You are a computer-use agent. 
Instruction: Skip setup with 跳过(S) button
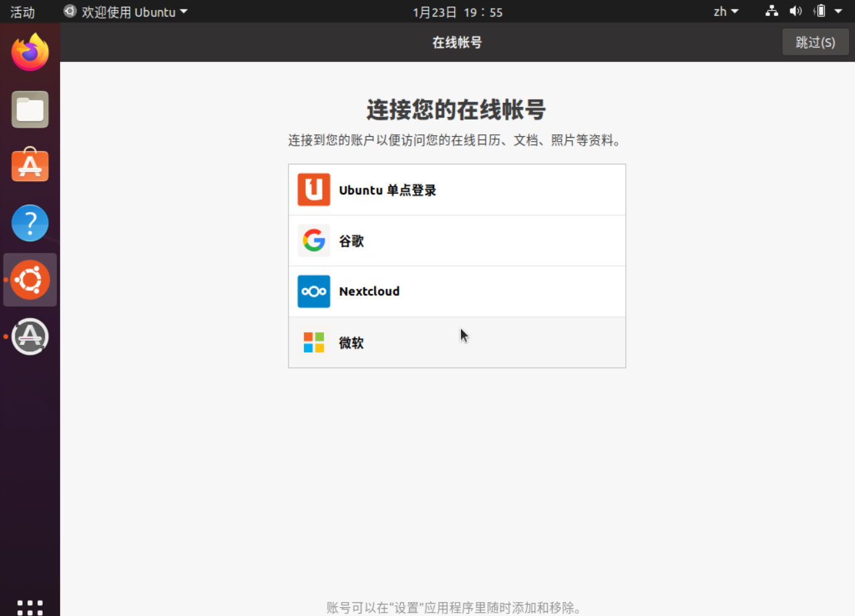816,42
